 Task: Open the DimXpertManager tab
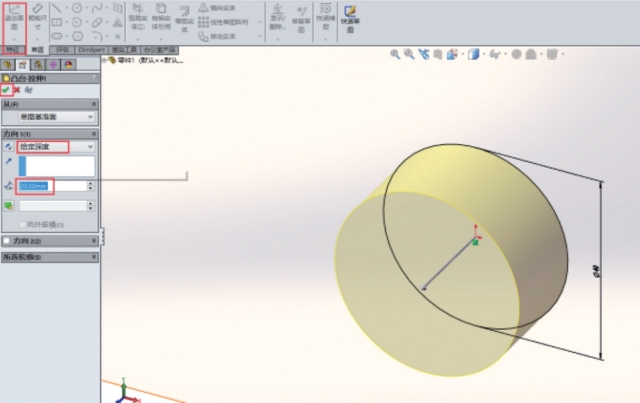tap(53, 65)
